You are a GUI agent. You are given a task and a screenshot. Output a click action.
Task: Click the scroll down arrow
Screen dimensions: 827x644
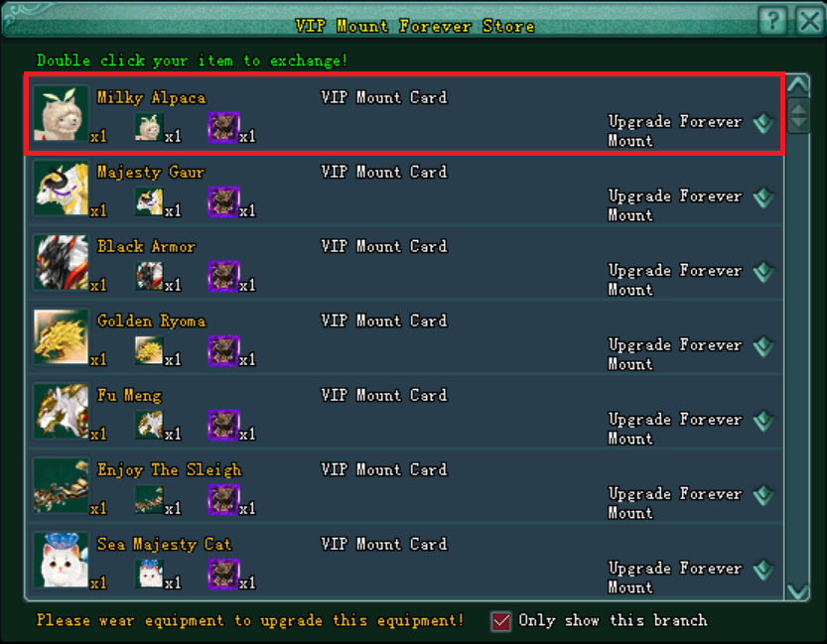pyautogui.click(x=798, y=590)
